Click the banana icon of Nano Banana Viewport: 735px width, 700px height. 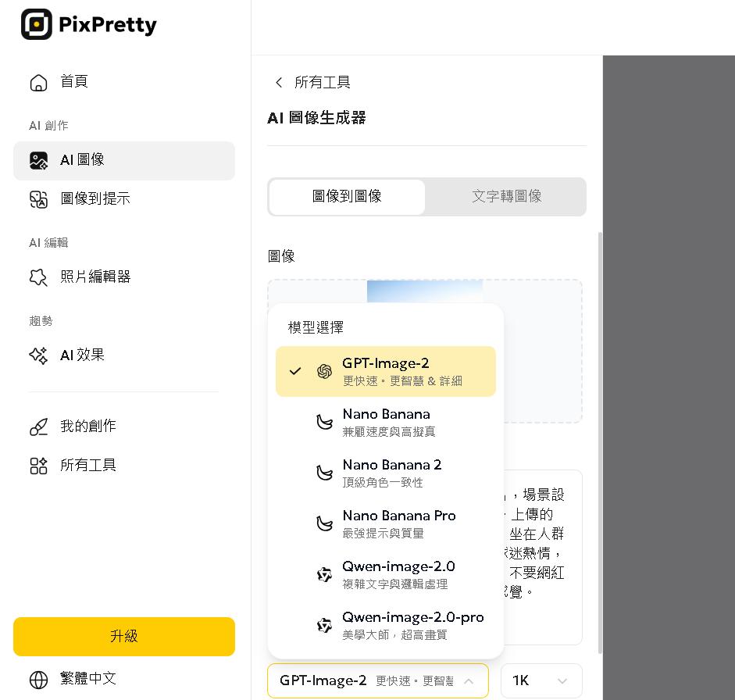pyautogui.click(x=324, y=422)
